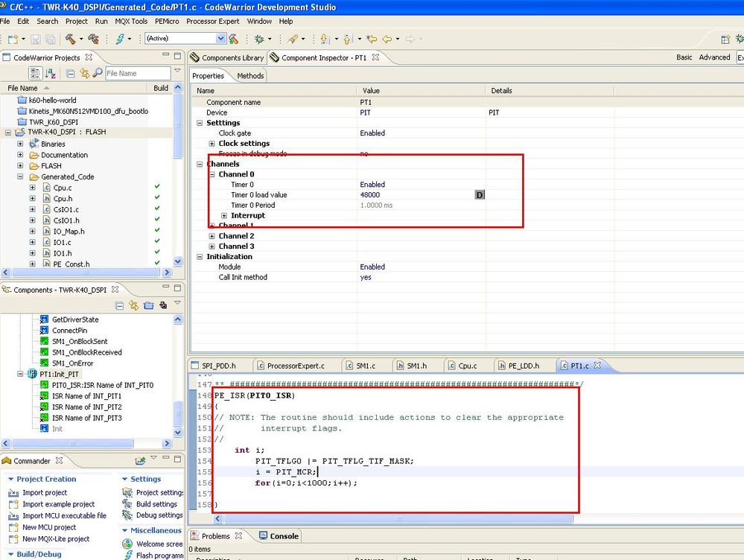744x560 pixels.
Task: Open the SM1.c editor tab
Action: pos(361,366)
